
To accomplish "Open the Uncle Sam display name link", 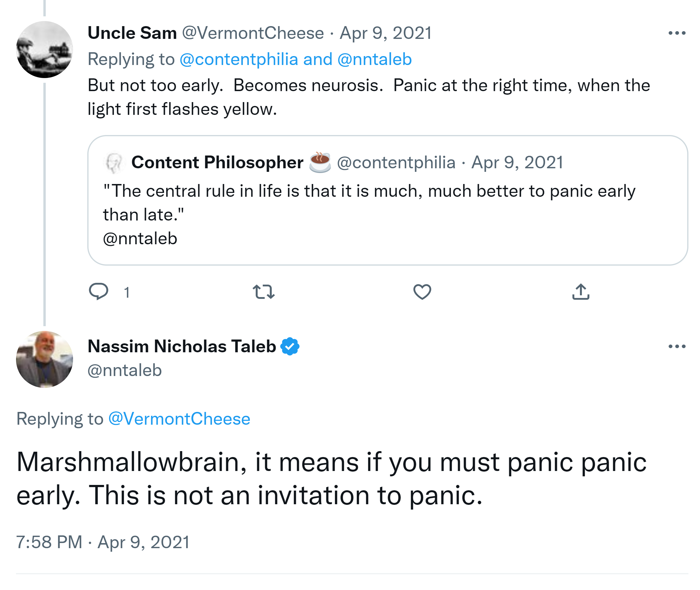I will click(x=132, y=33).
